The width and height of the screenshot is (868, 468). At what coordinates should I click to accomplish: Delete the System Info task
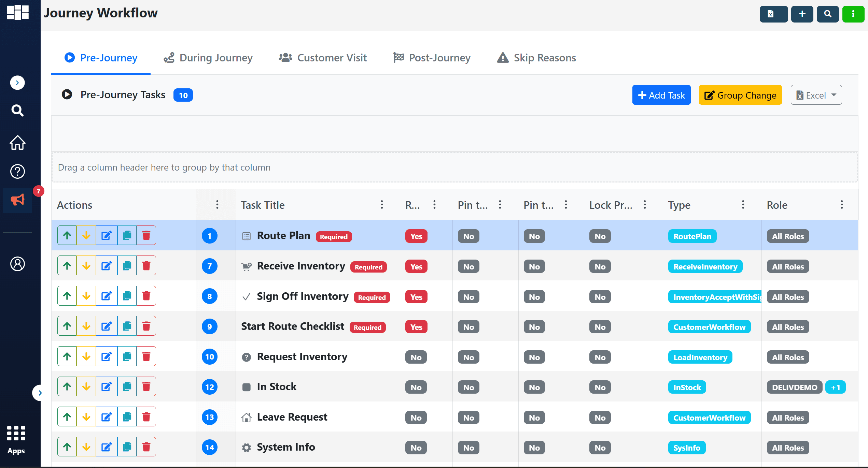pyautogui.click(x=146, y=447)
